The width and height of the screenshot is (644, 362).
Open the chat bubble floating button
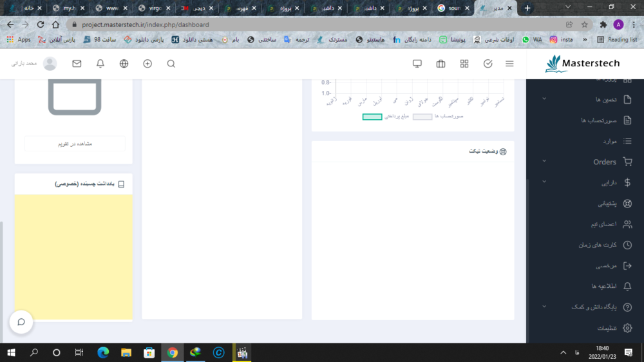click(21, 321)
